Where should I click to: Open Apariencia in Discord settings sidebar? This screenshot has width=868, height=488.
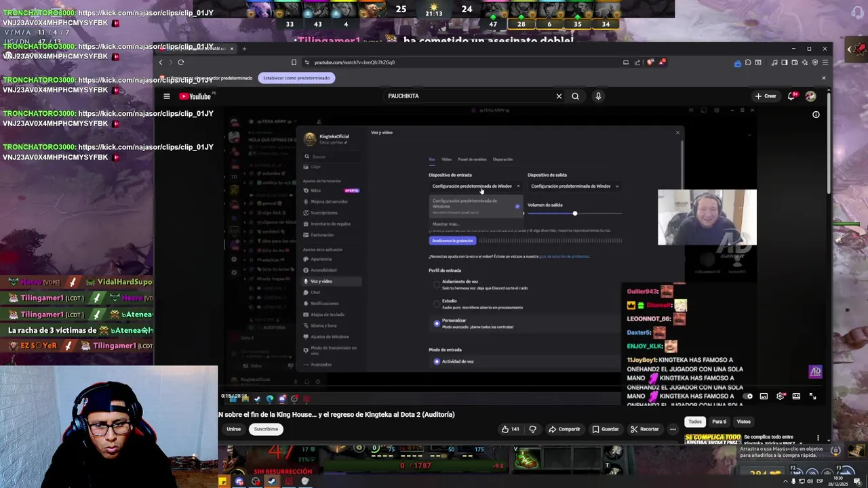[x=320, y=259]
